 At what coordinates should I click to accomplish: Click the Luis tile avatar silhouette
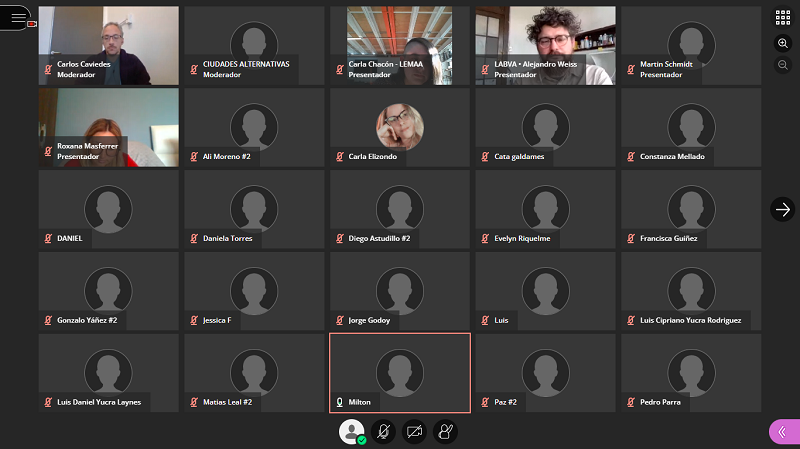pyautogui.click(x=545, y=291)
